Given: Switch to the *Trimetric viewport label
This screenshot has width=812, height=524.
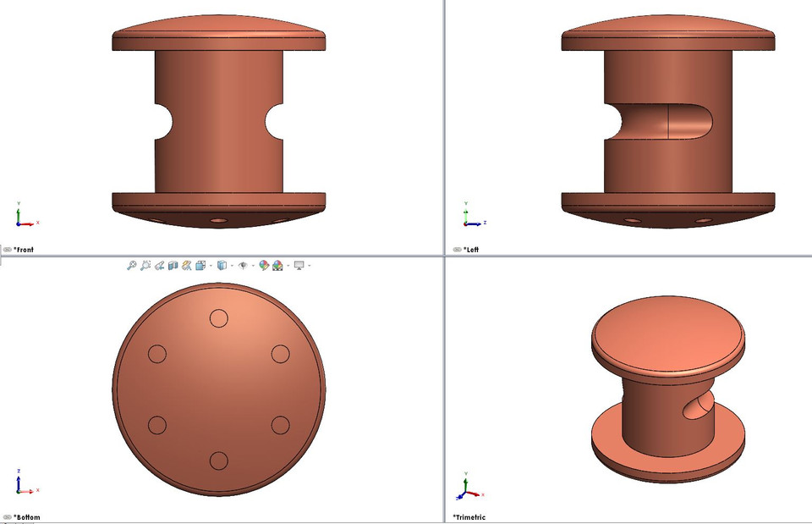Looking at the screenshot, I should click(471, 516).
